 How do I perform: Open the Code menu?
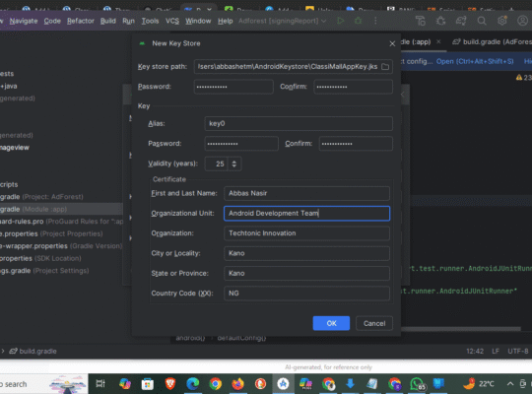[52, 21]
